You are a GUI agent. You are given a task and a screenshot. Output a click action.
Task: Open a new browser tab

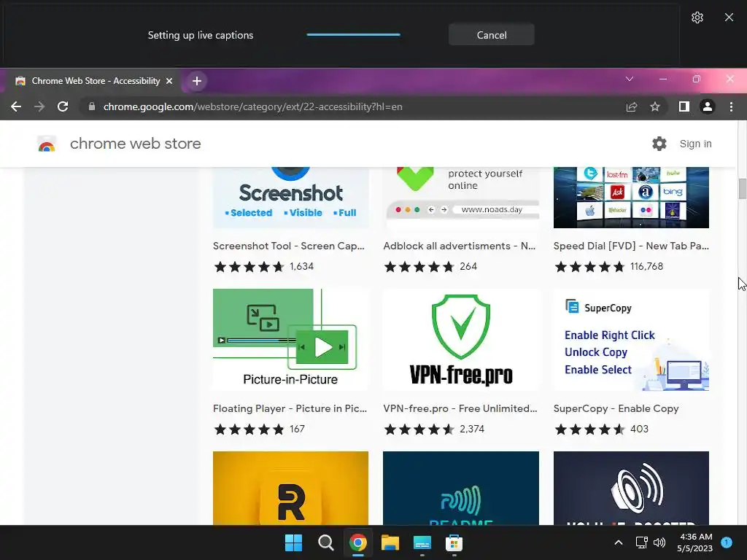click(x=197, y=81)
